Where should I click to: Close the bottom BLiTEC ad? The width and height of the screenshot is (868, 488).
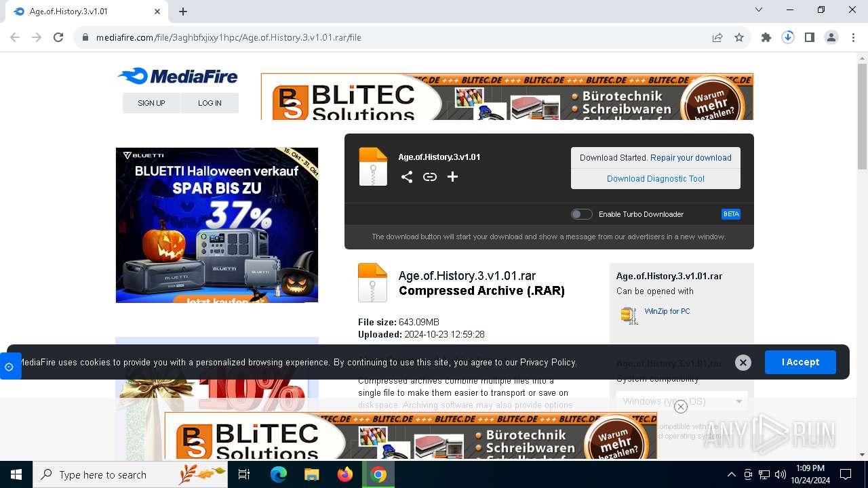681,407
